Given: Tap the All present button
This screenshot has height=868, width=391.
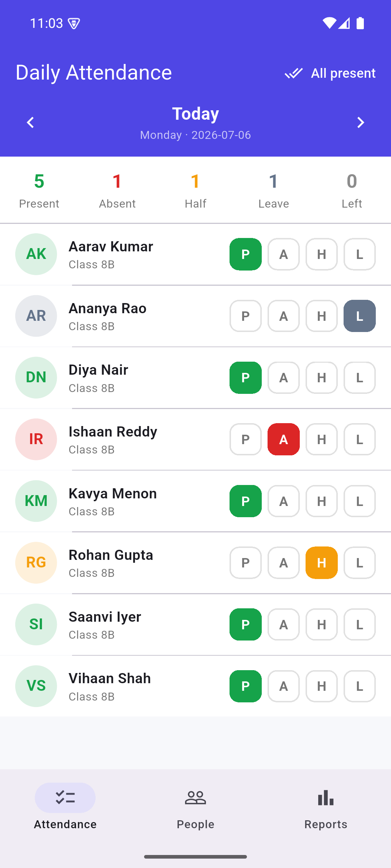Looking at the screenshot, I should (330, 73).
